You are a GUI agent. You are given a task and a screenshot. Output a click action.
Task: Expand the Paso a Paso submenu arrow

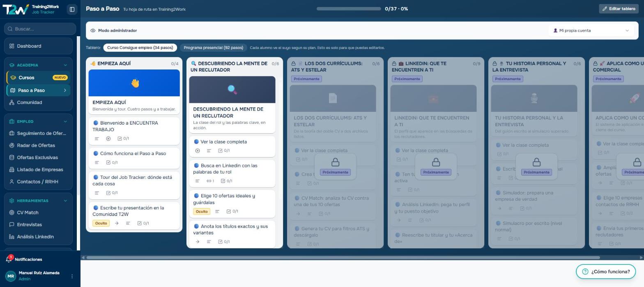[65, 90]
